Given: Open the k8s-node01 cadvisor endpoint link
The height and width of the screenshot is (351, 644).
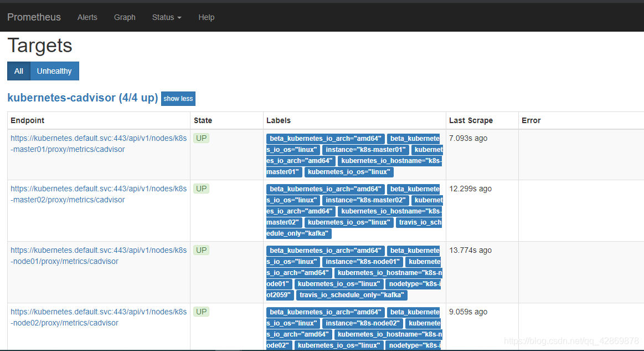Looking at the screenshot, I should click(x=99, y=256).
